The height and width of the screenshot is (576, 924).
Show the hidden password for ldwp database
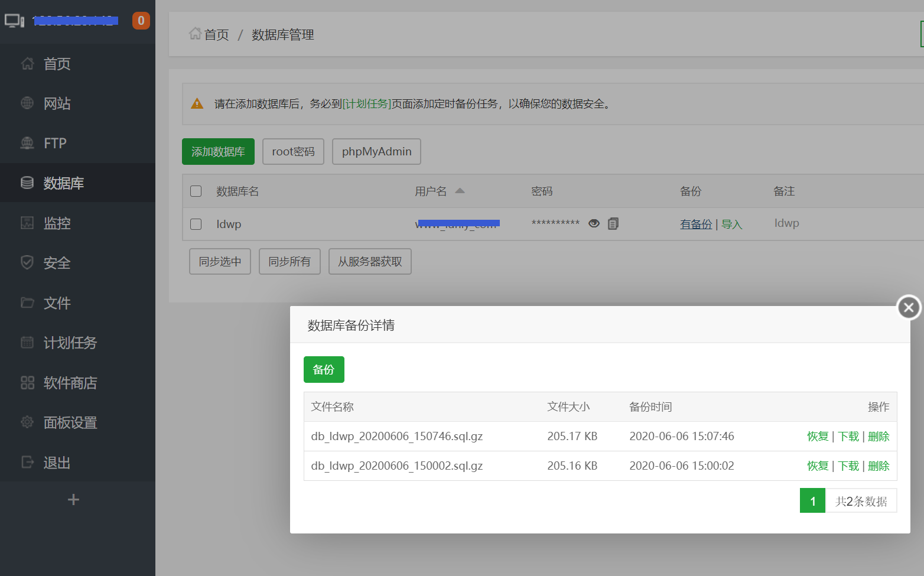[x=594, y=223]
